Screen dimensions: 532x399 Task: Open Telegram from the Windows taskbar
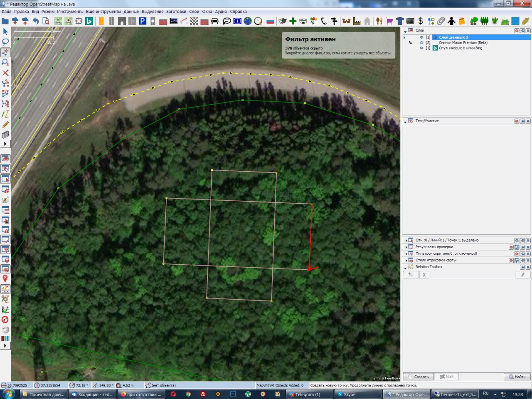(x=310, y=394)
